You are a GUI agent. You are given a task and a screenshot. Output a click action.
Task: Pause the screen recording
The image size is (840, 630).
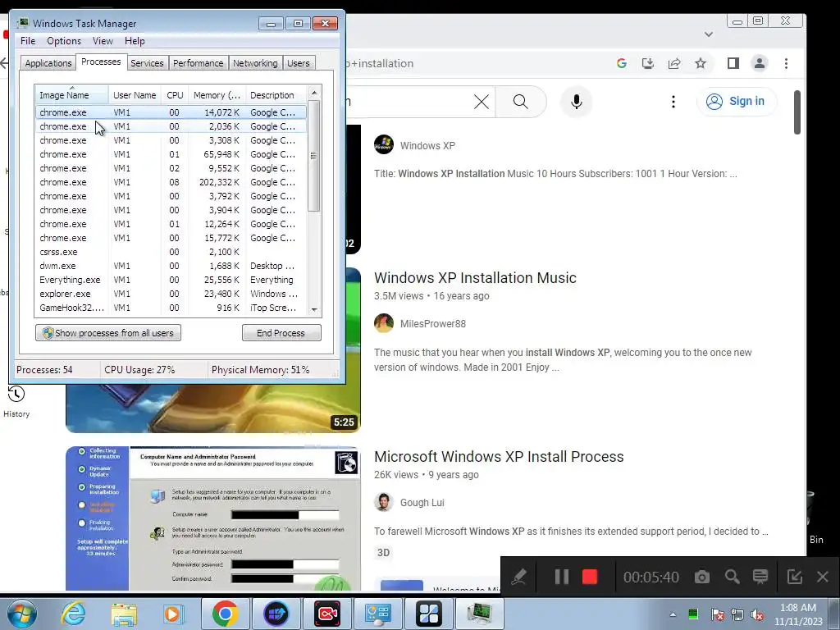coord(561,577)
